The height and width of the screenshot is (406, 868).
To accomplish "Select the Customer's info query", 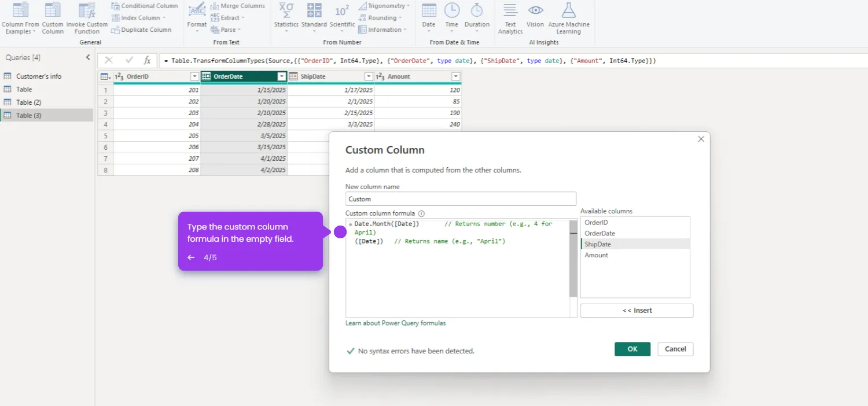I will 38,76.
